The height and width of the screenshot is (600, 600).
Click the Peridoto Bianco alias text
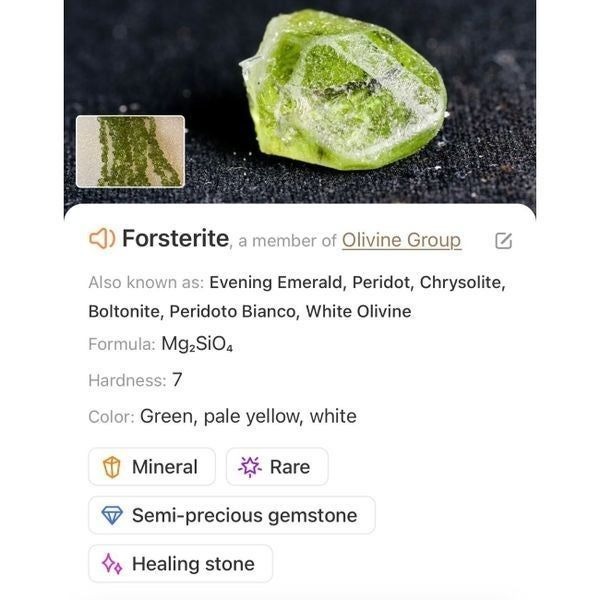point(233,311)
